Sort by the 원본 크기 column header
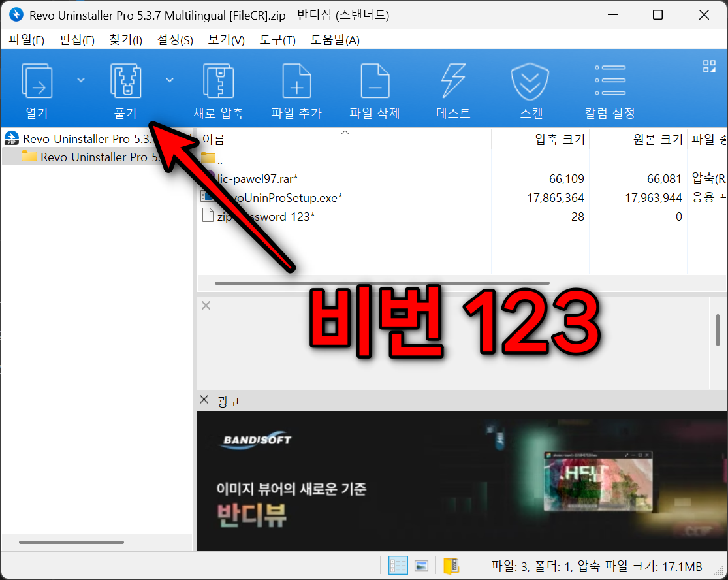This screenshot has height=580, width=728. (x=638, y=139)
